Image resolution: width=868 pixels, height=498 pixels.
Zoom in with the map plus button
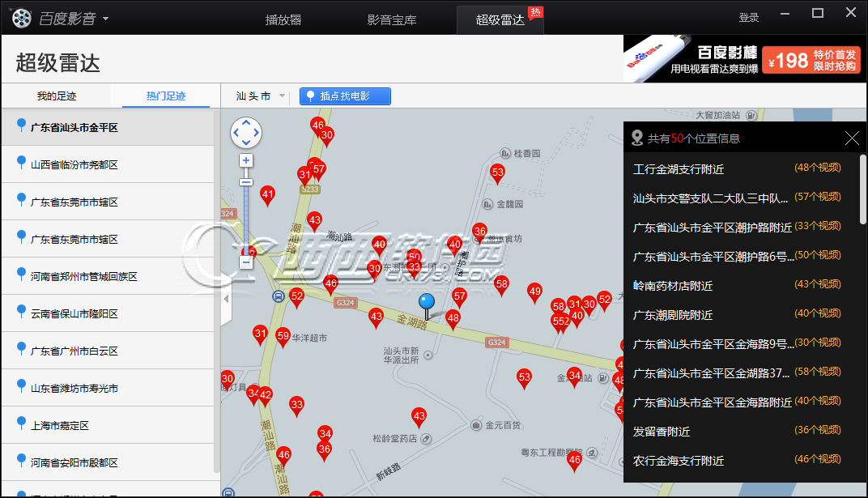[x=246, y=160]
